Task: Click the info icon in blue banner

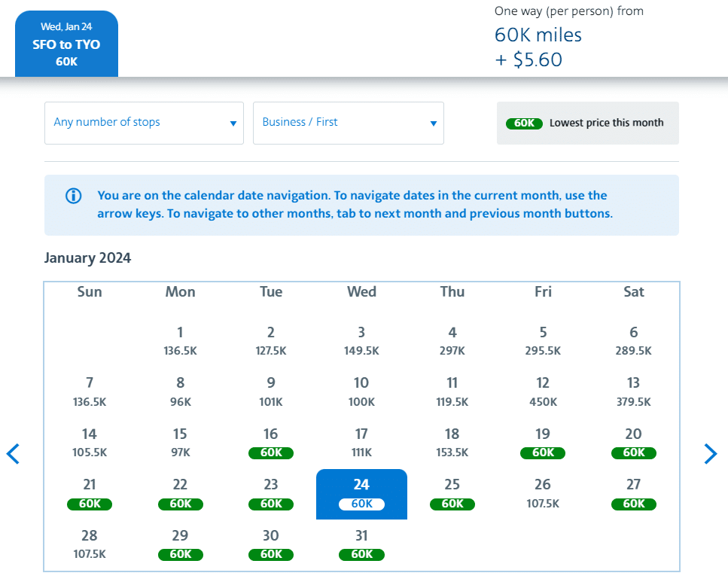Action: [x=73, y=197]
